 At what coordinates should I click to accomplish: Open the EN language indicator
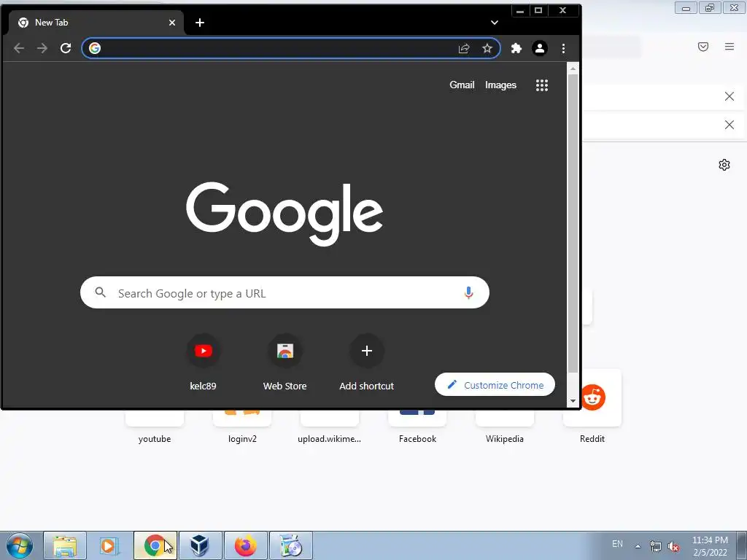pos(617,544)
